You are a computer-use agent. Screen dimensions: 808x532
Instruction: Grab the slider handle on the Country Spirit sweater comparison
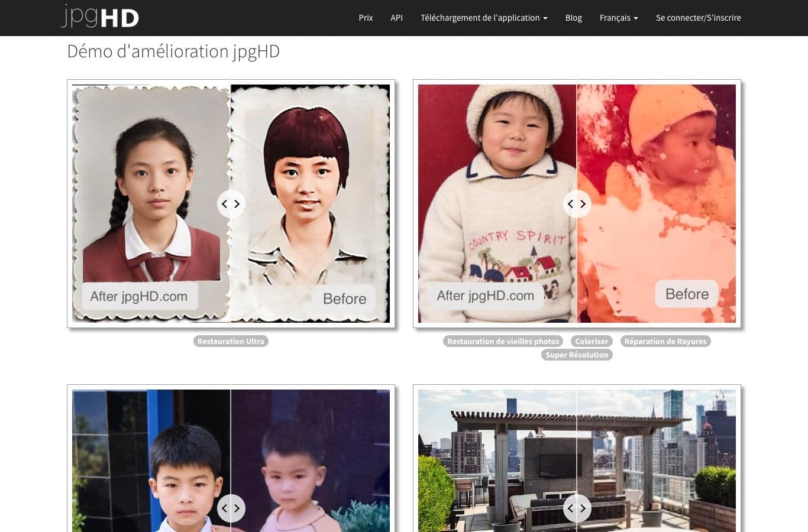(x=577, y=204)
